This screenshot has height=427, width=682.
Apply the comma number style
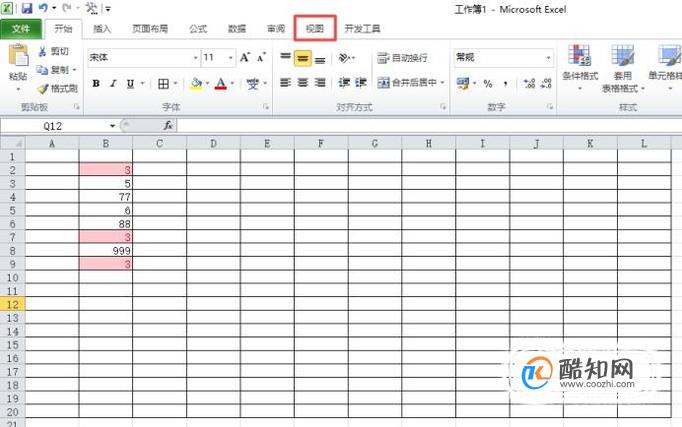(x=505, y=83)
